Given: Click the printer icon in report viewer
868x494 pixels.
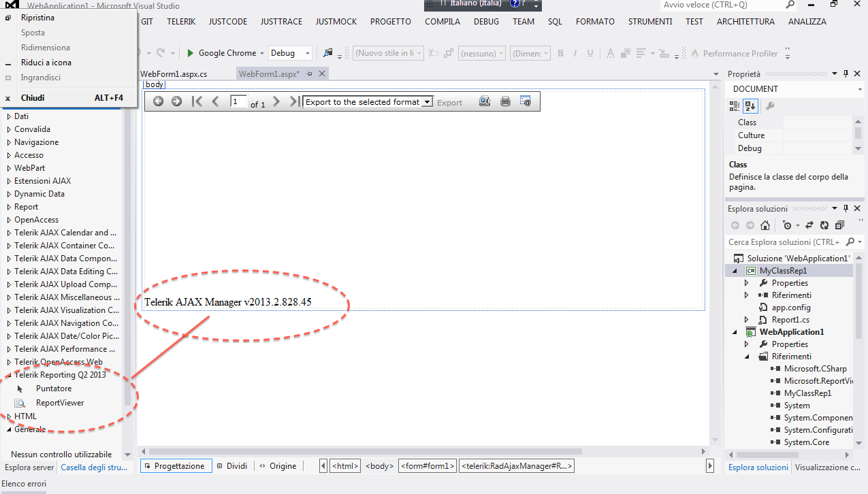Looking at the screenshot, I should (505, 101).
